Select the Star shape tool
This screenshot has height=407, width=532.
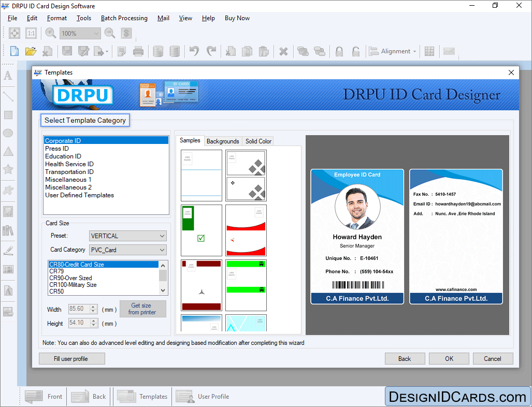(x=8, y=169)
